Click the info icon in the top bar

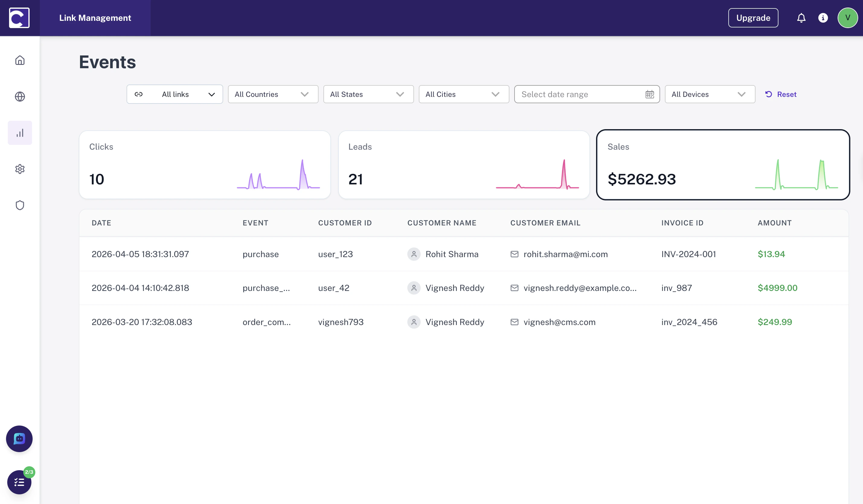tap(823, 18)
